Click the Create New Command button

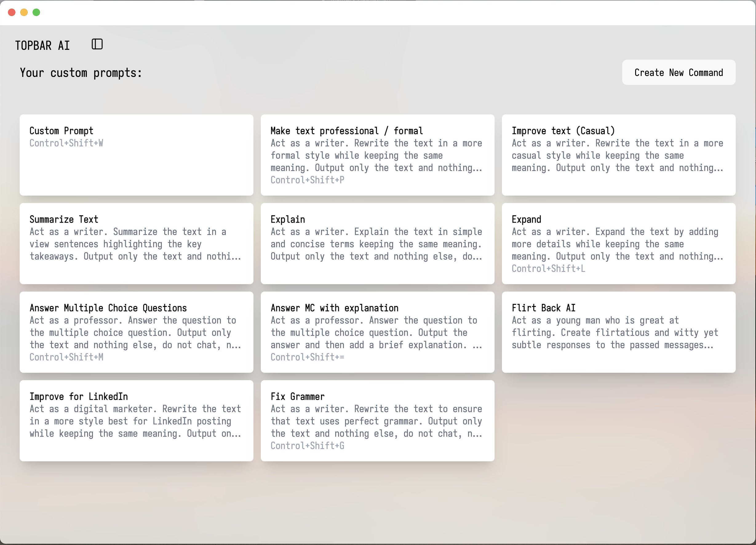click(x=679, y=72)
